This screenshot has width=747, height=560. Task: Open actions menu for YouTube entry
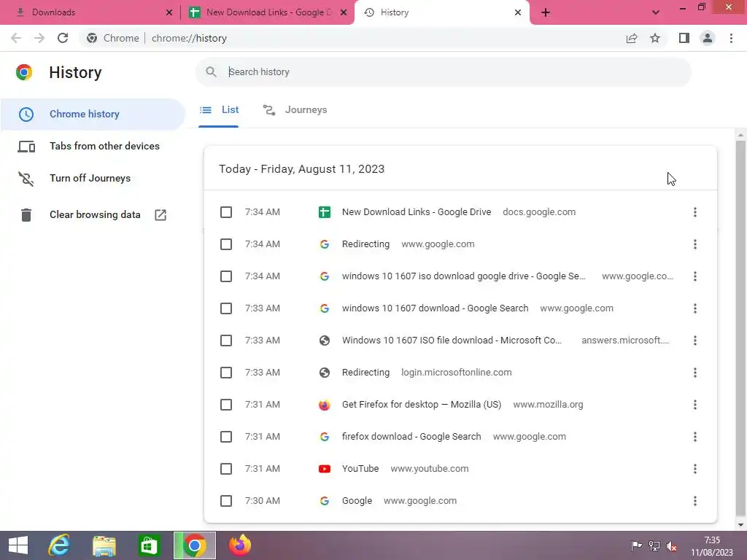pos(695,469)
